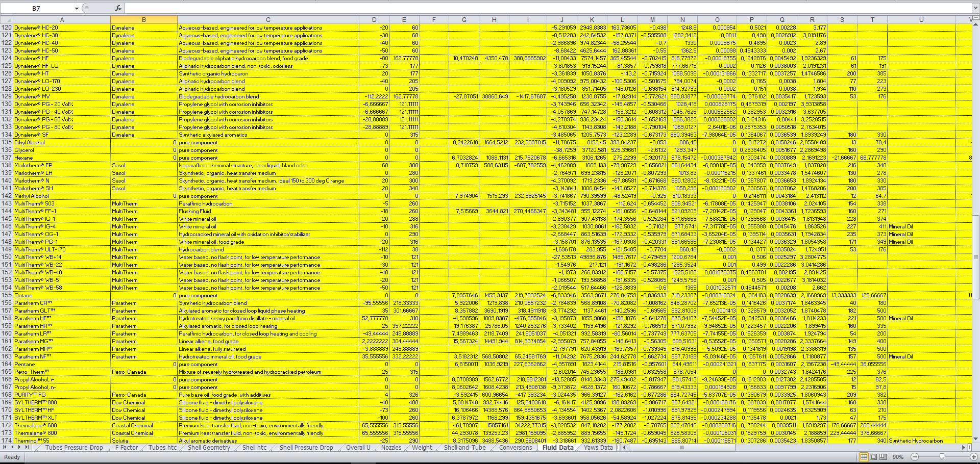The width and height of the screenshot is (980, 464).
Task: Click the vertical scrollbar down arrow
Action: [976, 440]
